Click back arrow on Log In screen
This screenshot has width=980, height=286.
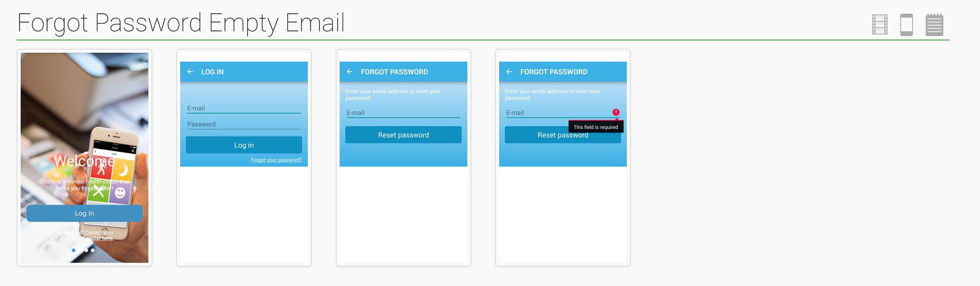pyautogui.click(x=190, y=72)
